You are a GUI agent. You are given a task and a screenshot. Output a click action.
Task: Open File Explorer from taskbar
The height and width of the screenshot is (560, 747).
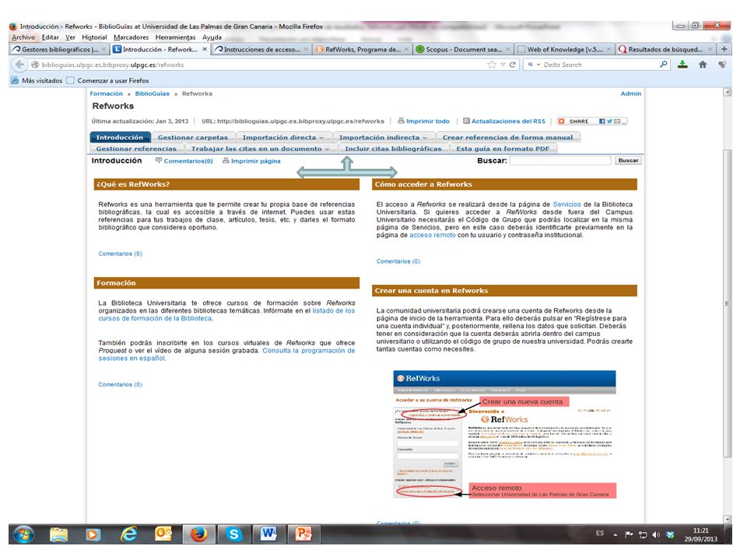58,535
